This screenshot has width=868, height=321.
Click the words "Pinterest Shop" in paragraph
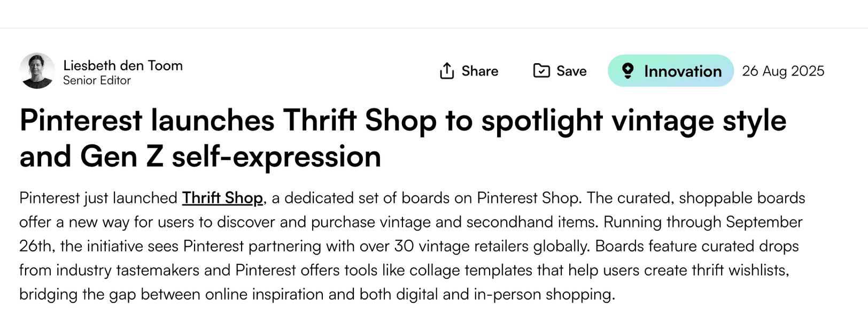pos(528,198)
